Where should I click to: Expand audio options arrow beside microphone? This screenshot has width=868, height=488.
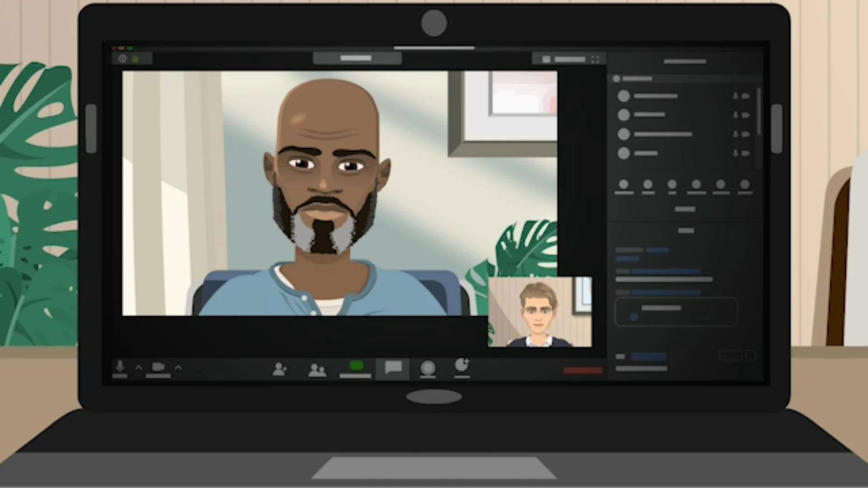[x=139, y=368]
